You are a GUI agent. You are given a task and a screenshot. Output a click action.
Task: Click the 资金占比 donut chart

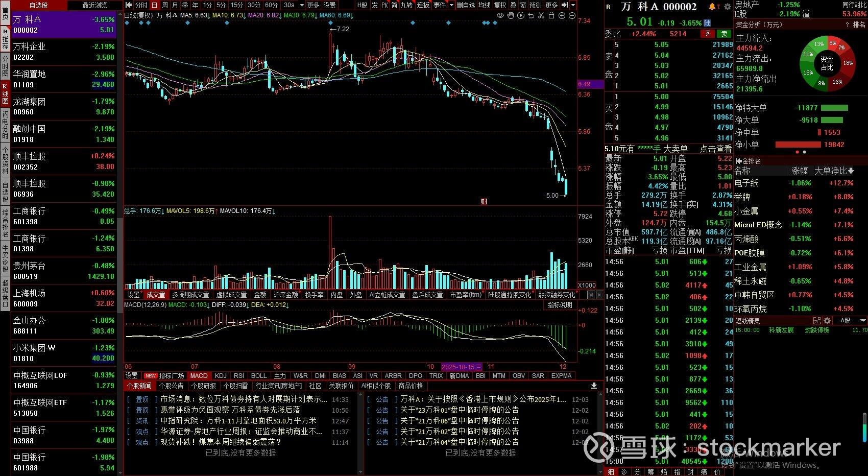point(827,64)
